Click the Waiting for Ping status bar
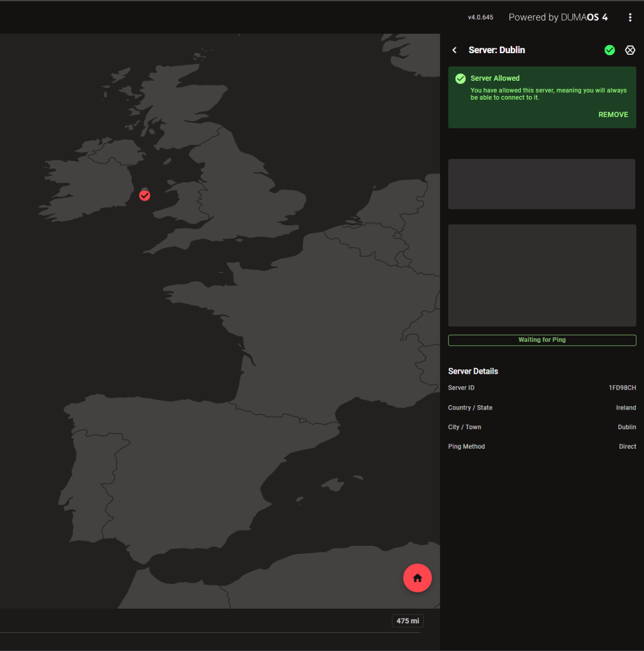This screenshot has width=644, height=651. point(542,340)
